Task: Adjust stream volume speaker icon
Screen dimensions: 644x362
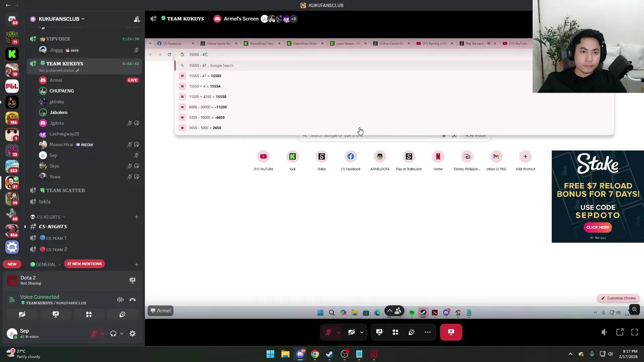Action: pos(604,332)
